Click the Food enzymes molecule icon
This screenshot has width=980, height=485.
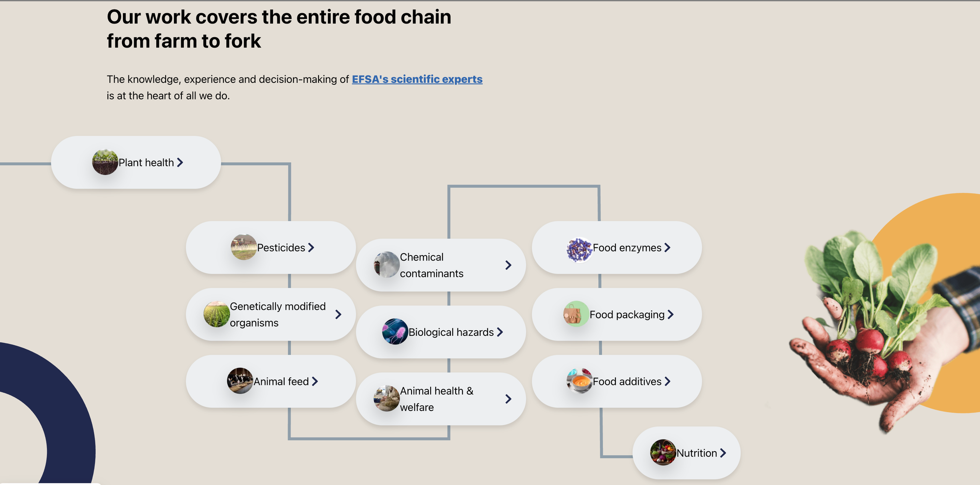(x=579, y=249)
